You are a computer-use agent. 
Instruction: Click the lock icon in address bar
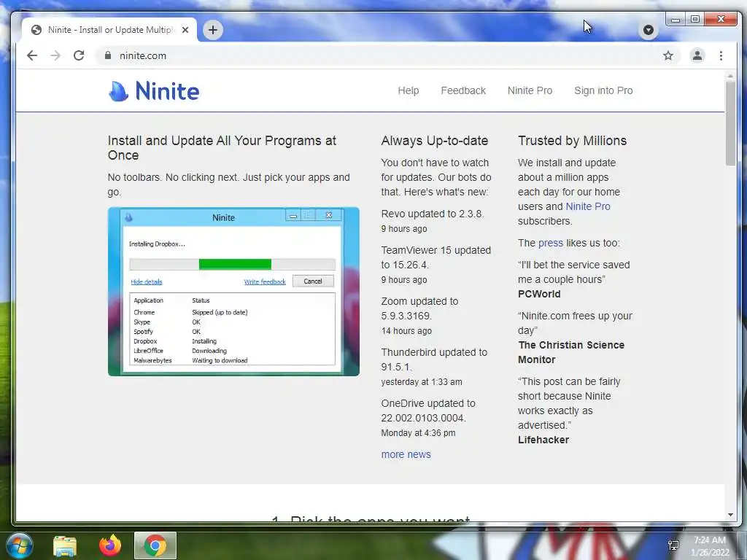108,55
